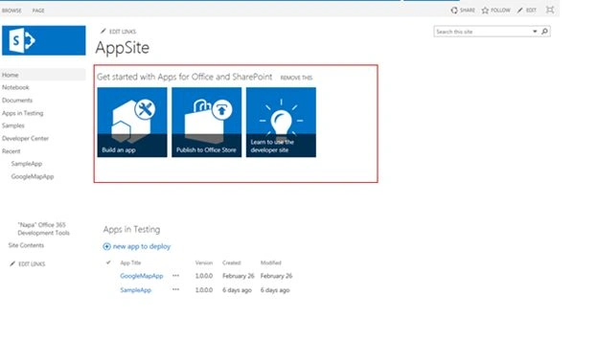Image resolution: width=597 pixels, height=364 pixels.
Task: Click the Apps in Testing web part heading
Action: coord(131,230)
